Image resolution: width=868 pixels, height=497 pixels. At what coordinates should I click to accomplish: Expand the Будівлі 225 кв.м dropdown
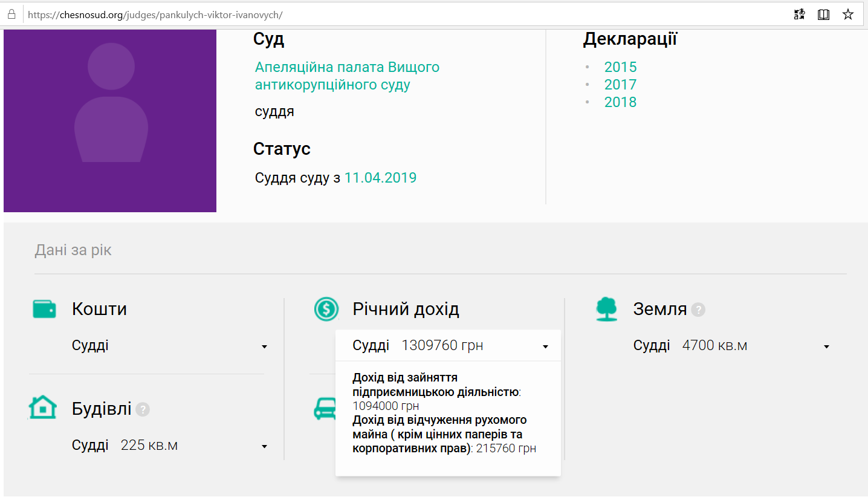tap(264, 446)
